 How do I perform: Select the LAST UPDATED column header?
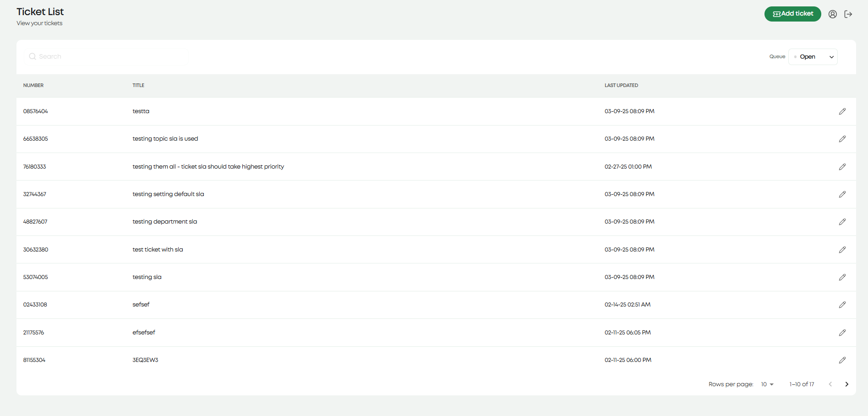pos(621,85)
